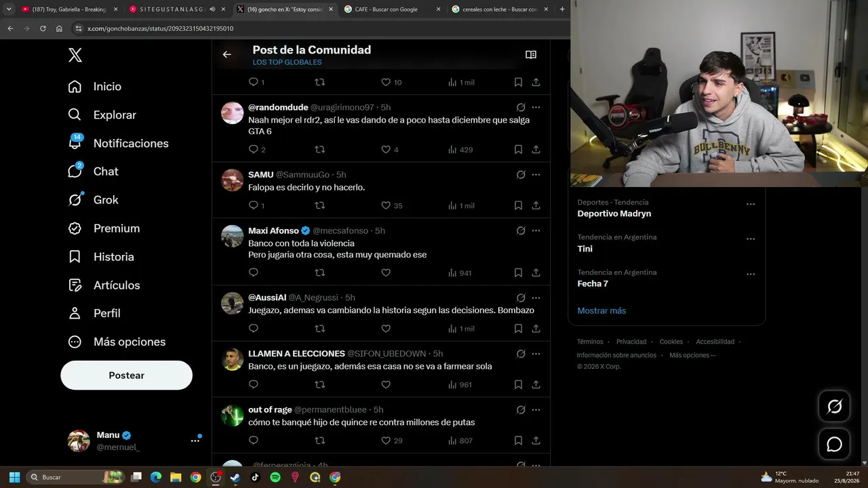Click the Windows Start button
The width and height of the screenshot is (868, 488).
14,477
